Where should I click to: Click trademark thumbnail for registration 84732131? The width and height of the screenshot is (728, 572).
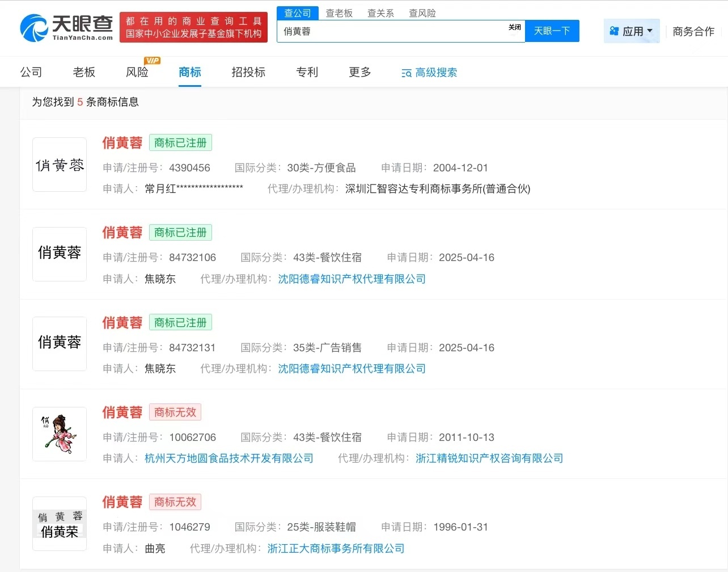click(x=60, y=344)
